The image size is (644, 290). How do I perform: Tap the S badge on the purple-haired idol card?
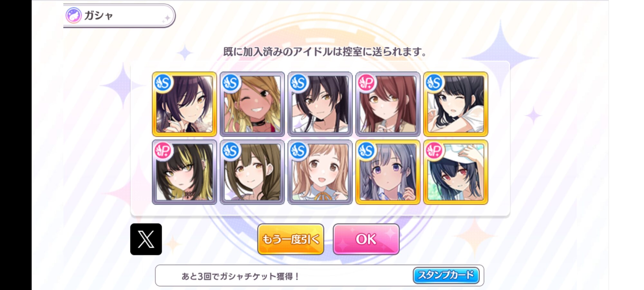(163, 83)
